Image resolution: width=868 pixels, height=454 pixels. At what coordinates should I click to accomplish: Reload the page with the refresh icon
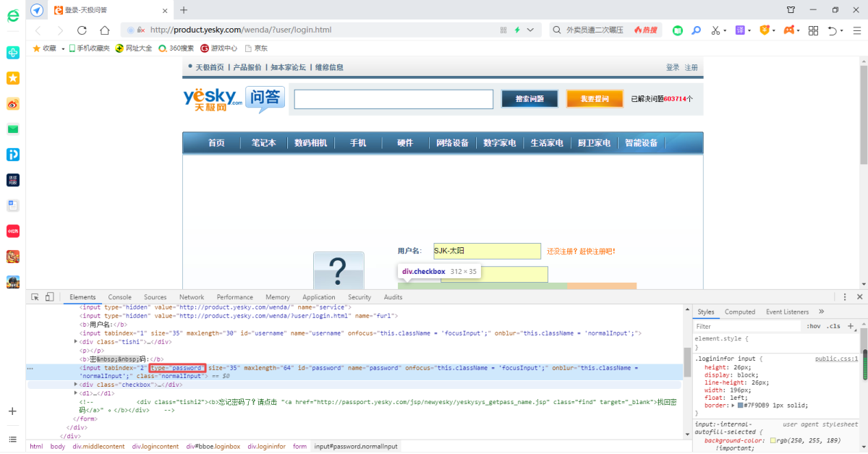[x=82, y=30]
